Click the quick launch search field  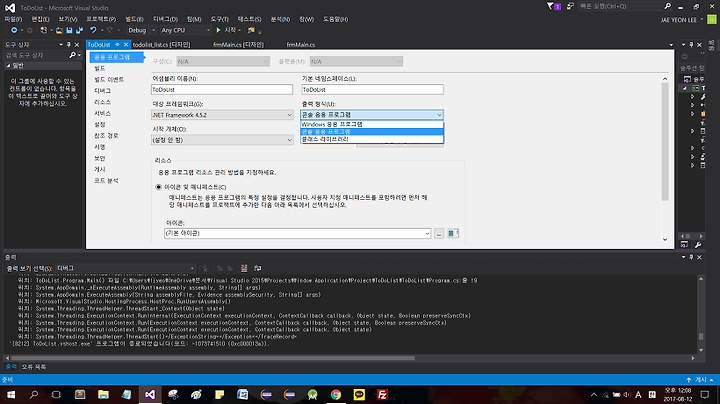click(x=620, y=6)
